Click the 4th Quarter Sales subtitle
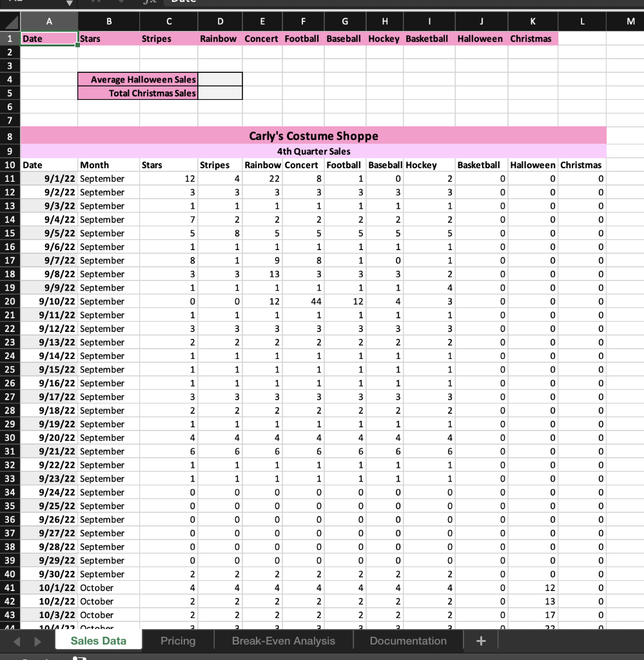 point(313,151)
